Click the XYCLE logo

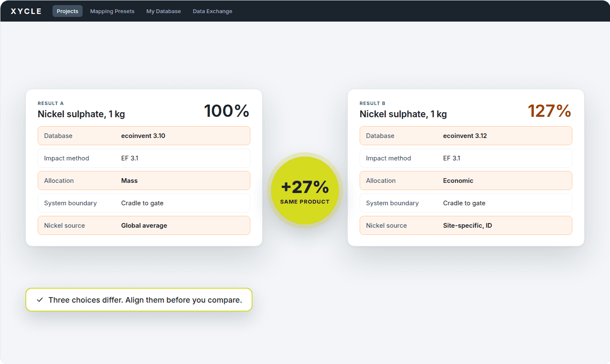pyautogui.click(x=26, y=11)
